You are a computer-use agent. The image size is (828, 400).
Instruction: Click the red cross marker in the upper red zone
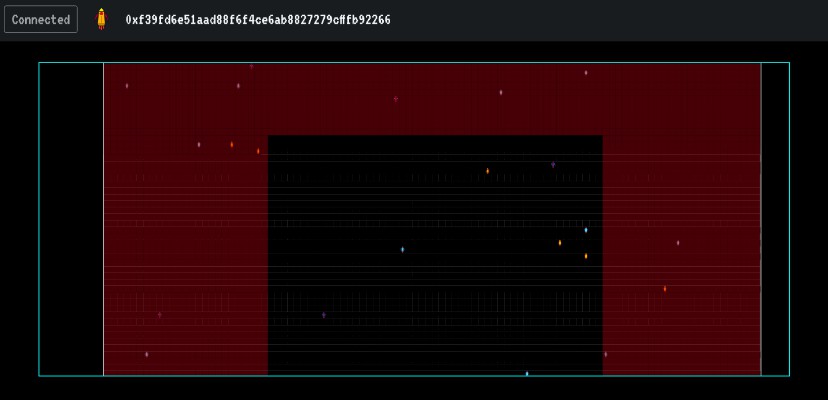[396, 99]
